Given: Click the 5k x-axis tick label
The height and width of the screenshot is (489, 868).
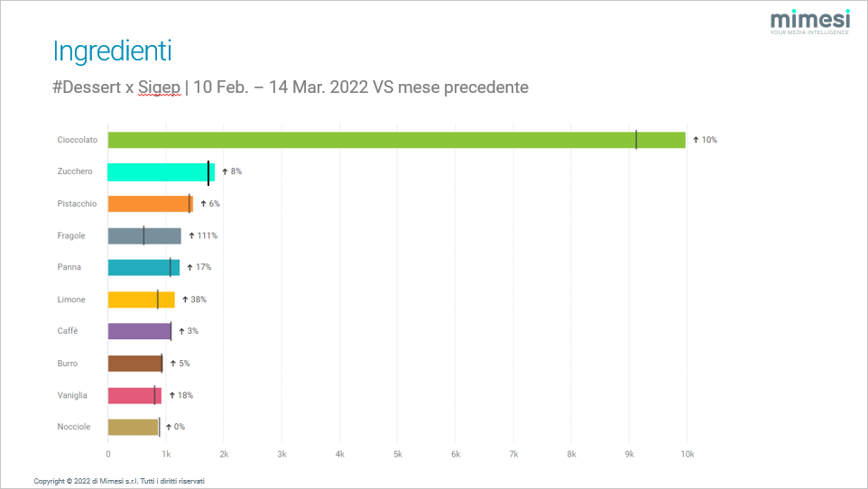Looking at the screenshot, I should (x=398, y=454).
